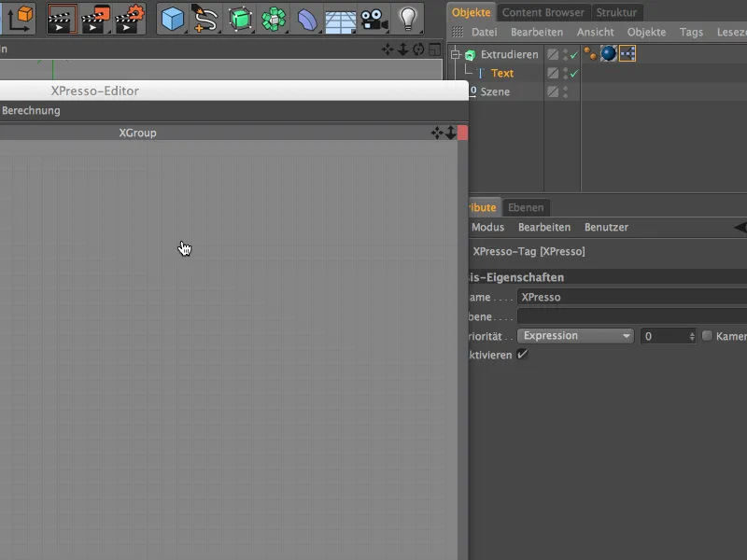Viewport: 747px width, 560px height.
Task: Collapse the Extrudieren tree node
Action: click(x=456, y=55)
